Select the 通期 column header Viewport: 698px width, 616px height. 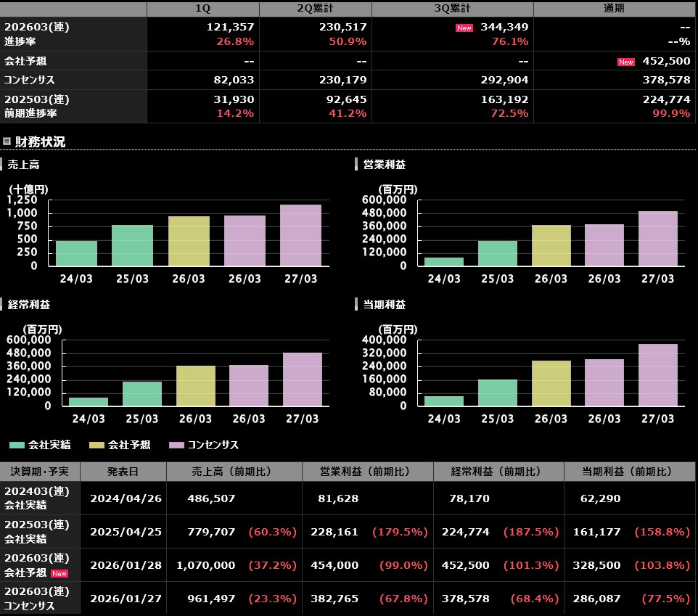(614, 9)
